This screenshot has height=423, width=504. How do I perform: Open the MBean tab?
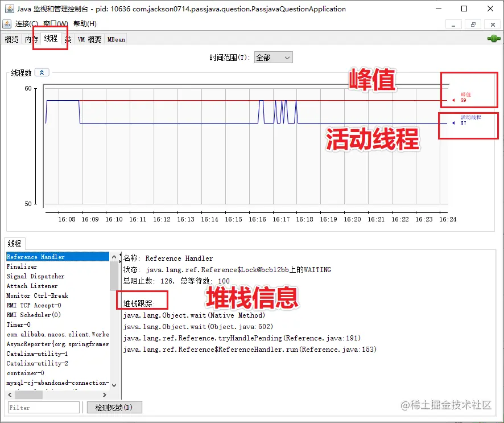pos(116,39)
